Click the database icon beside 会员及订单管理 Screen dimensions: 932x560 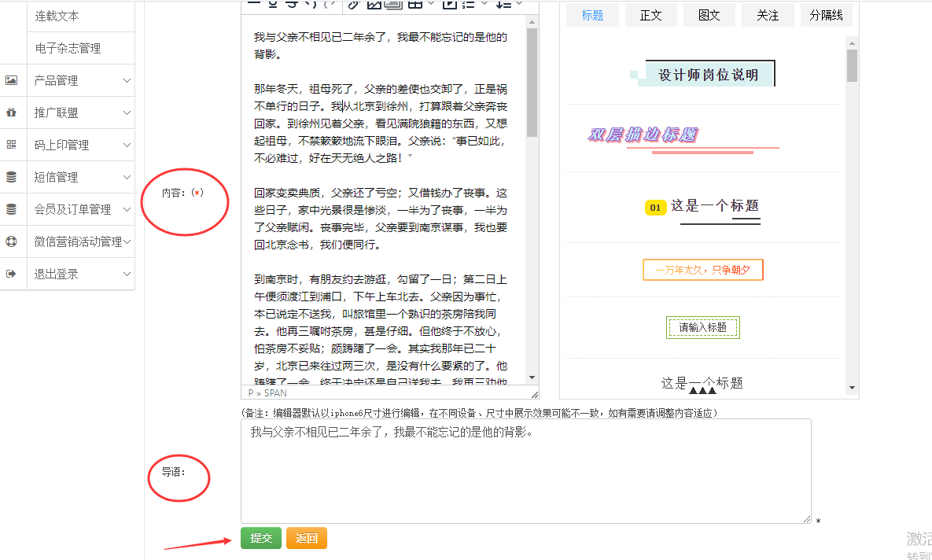pyautogui.click(x=11, y=209)
